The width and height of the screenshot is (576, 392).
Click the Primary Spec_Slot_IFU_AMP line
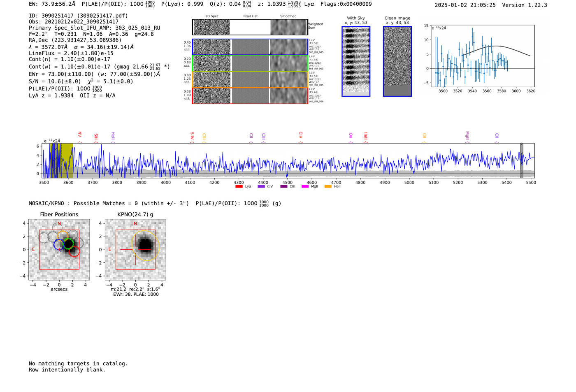coord(95,28)
